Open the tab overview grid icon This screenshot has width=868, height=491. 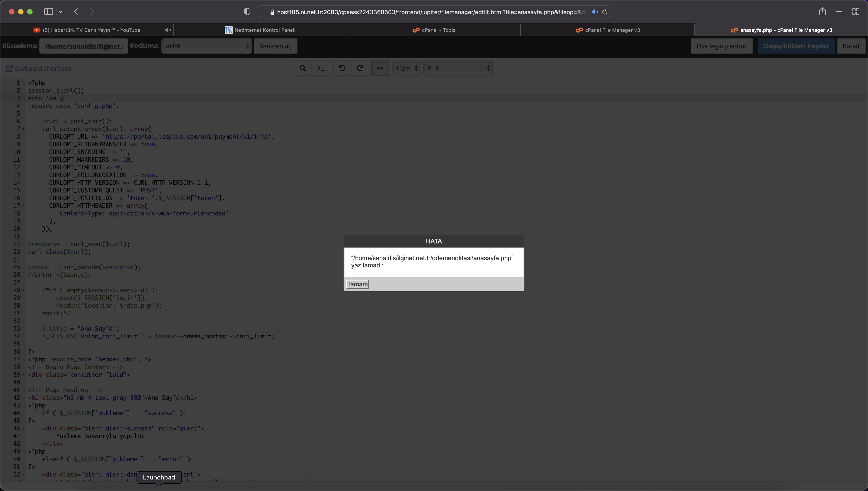click(856, 12)
